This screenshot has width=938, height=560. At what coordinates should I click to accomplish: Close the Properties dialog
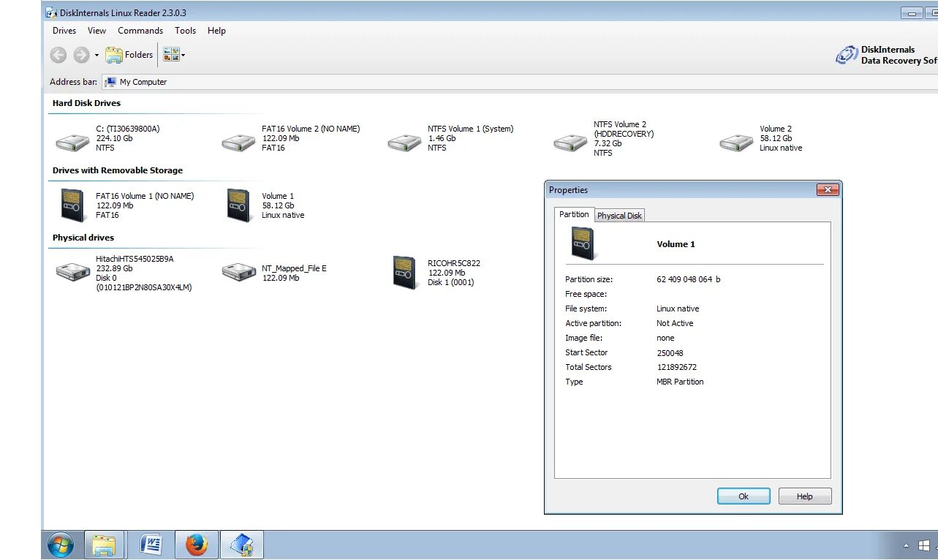[827, 190]
